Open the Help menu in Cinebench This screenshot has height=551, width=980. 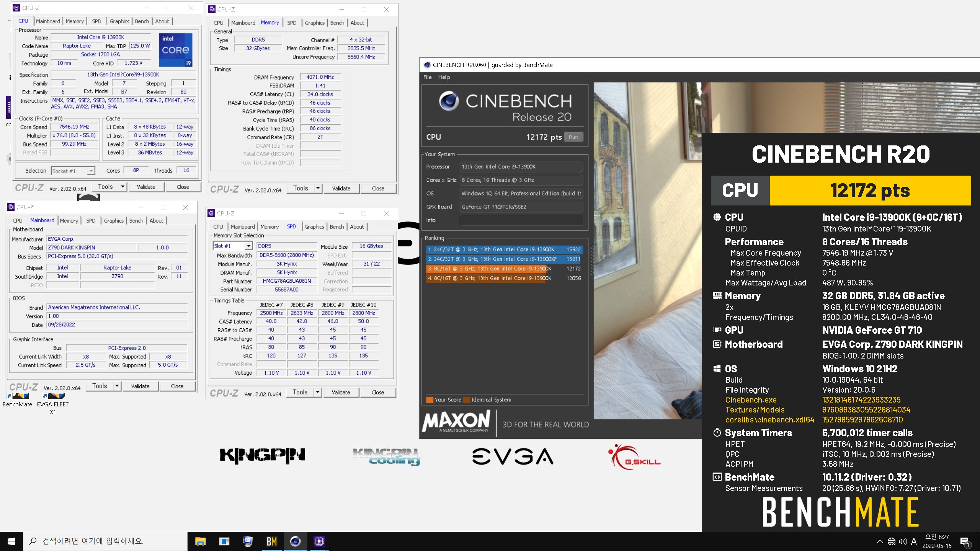tap(444, 77)
